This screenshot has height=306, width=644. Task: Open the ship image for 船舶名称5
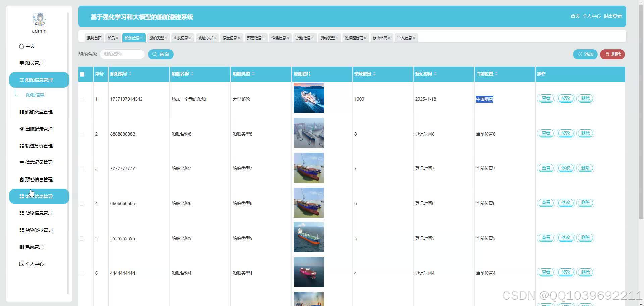pyautogui.click(x=309, y=237)
